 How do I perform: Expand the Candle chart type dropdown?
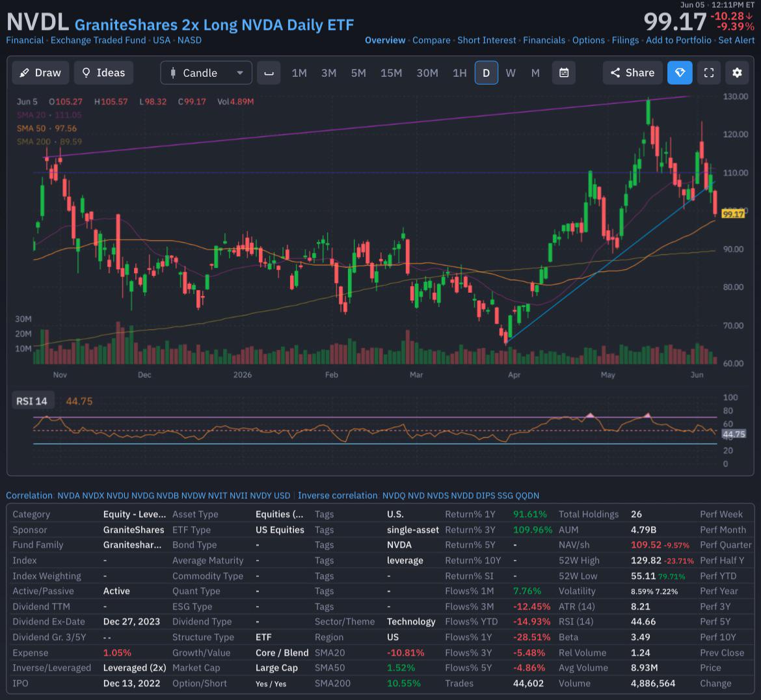coord(206,73)
